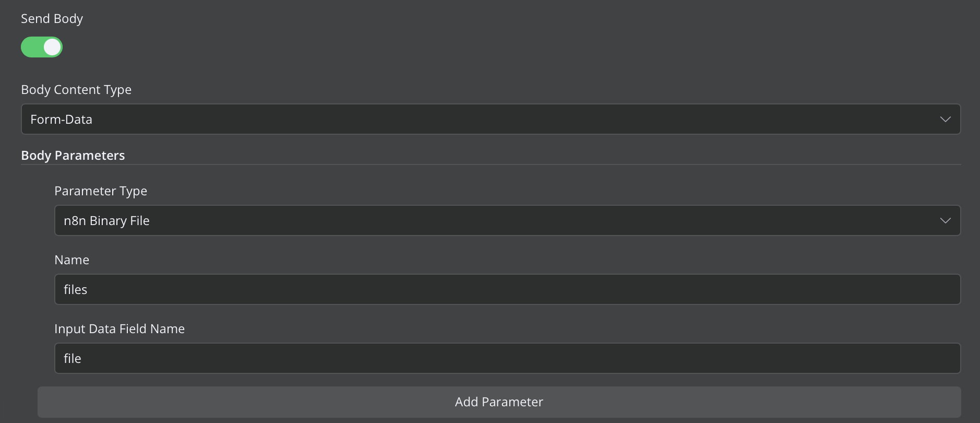The height and width of the screenshot is (423, 980).
Task: Click the 'files' text in Name field
Action: (75, 290)
